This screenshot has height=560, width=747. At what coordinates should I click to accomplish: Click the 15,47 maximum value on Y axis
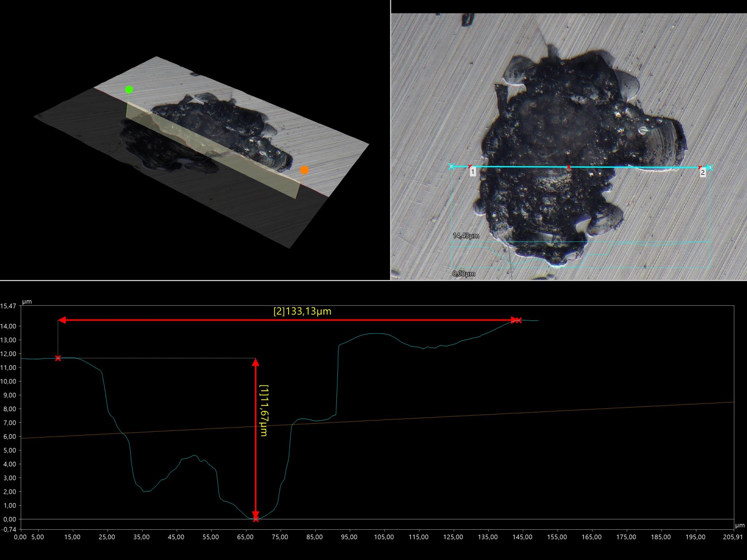pyautogui.click(x=8, y=306)
